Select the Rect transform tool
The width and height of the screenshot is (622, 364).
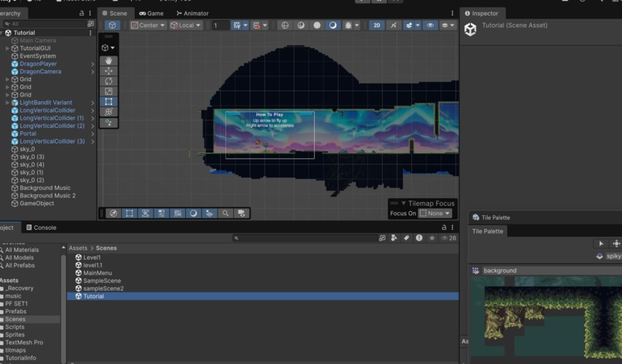coord(108,102)
